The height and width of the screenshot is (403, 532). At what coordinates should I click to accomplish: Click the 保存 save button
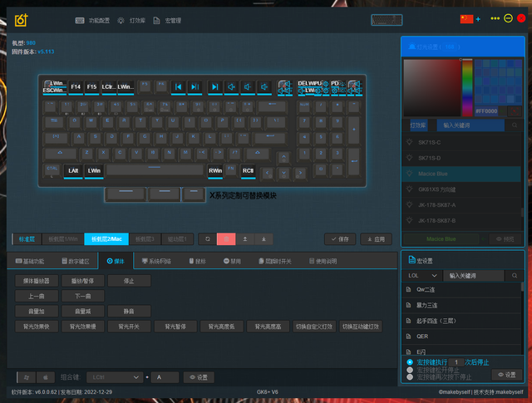pyautogui.click(x=340, y=239)
